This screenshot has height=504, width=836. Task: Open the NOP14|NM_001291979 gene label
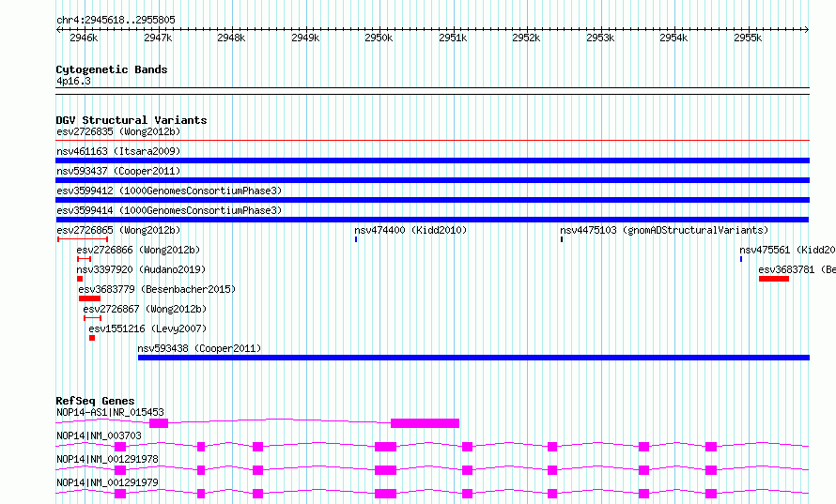[107, 482]
